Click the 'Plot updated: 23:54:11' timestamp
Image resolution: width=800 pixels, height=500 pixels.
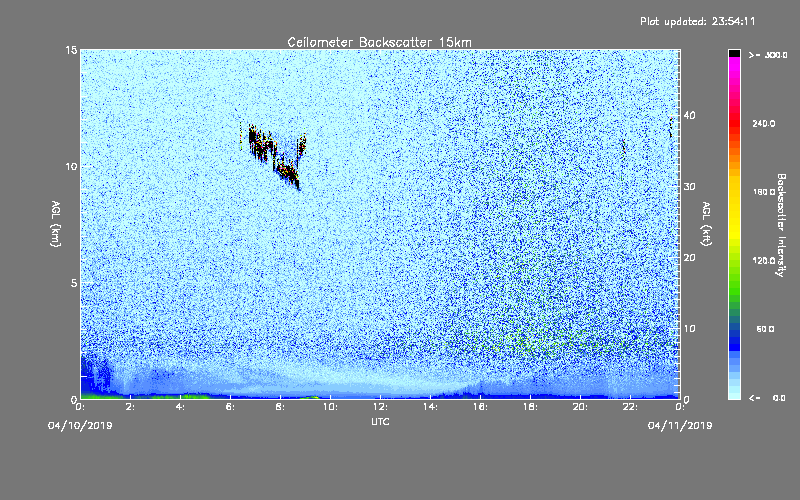coord(697,21)
